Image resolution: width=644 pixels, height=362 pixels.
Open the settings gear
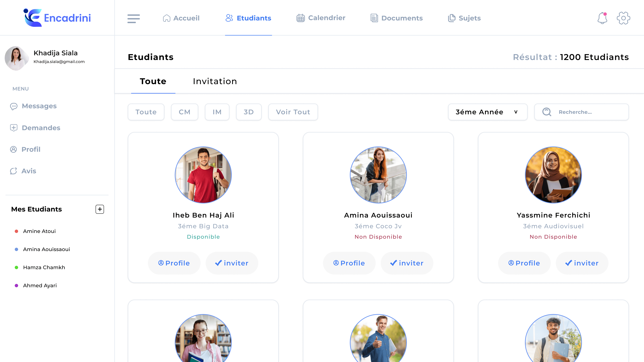[x=624, y=18]
